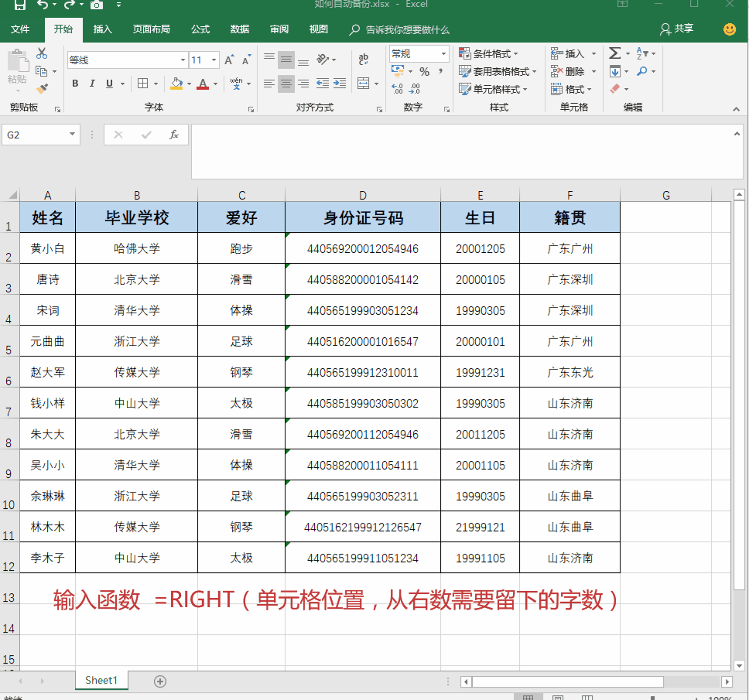Screen dimensions: 749x700
Task: Open the 文件 File menu
Action: click(x=20, y=29)
